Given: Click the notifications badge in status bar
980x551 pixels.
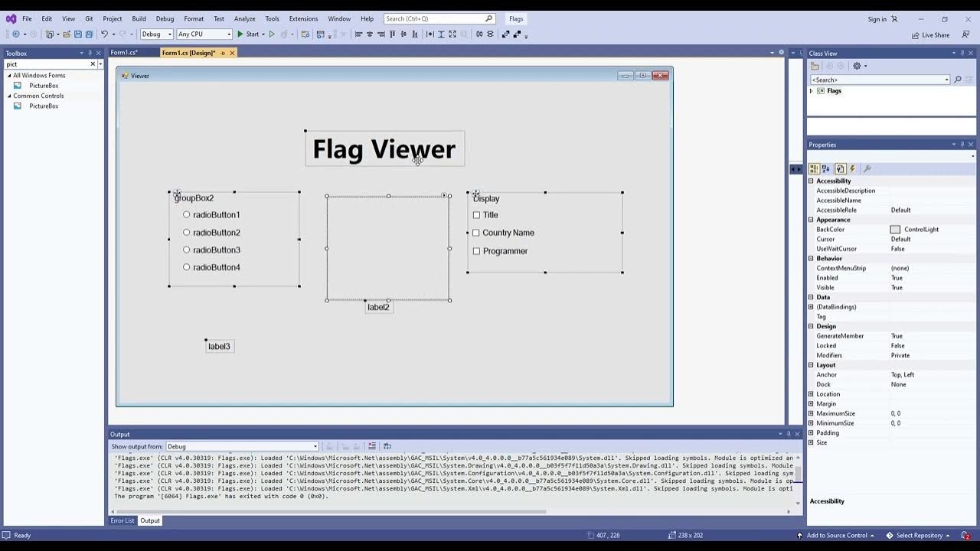Looking at the screenshot, I should point(966,536).
